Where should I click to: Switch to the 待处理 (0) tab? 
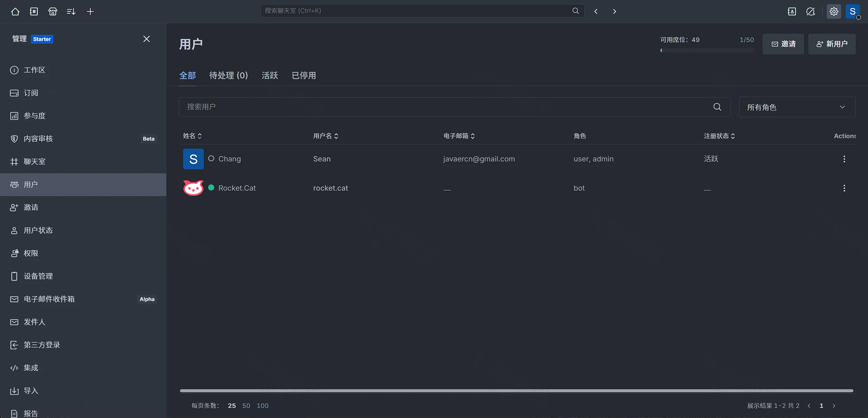(x=229, y=75)
